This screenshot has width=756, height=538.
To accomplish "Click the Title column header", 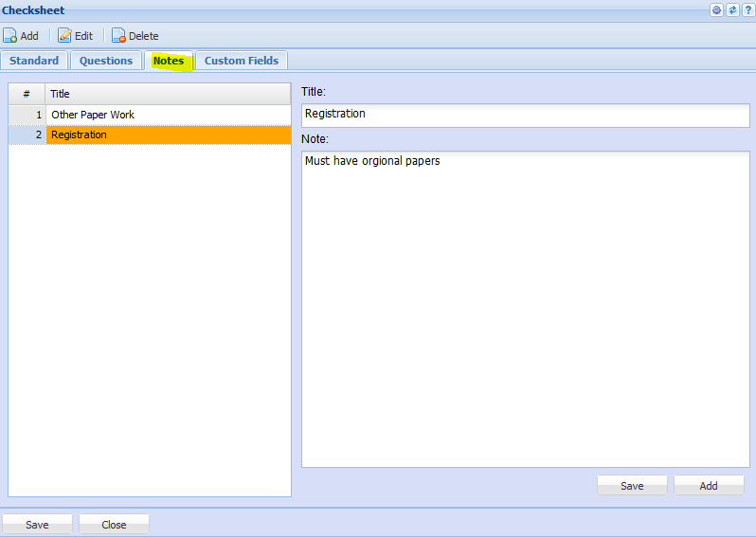I will [x=167, y=94].
